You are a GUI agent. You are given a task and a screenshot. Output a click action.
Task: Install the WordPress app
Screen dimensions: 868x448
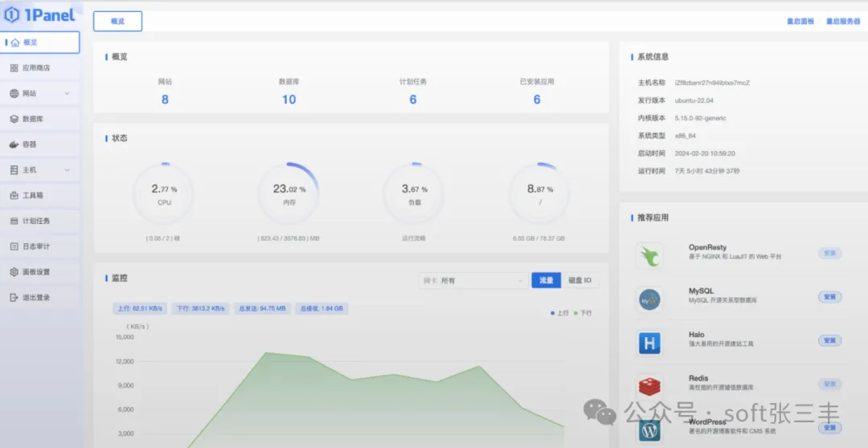pos(829,428)
